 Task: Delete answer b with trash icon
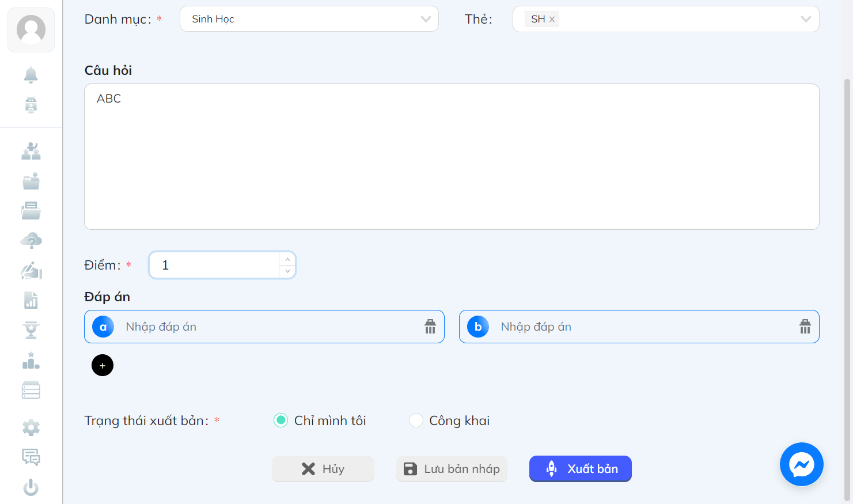click(805, 327)
